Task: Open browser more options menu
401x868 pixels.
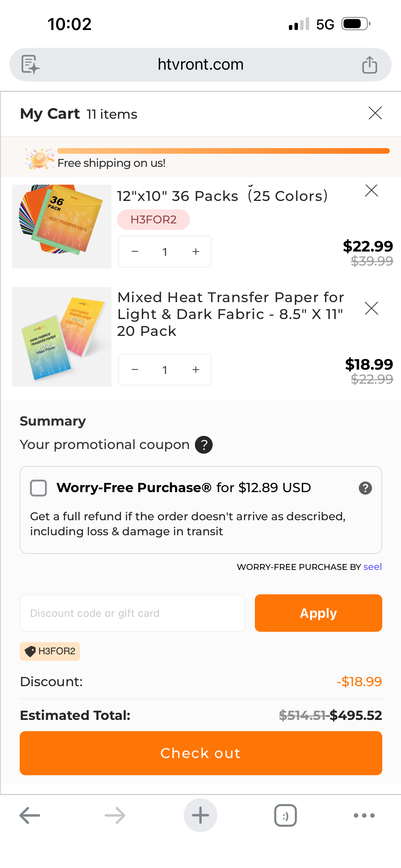Action: point(364,816)
